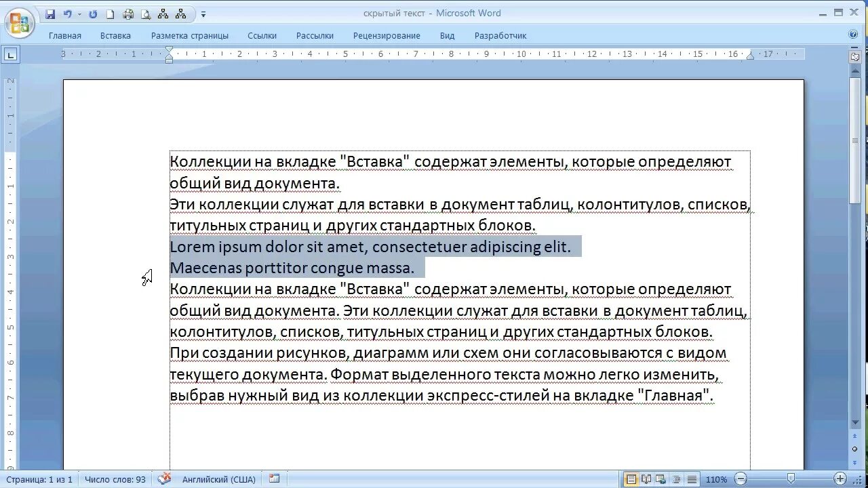This screenshot has height=488, width=868.
Task: Click the first line indent marker on ruler
Action: tap(169, 50)
